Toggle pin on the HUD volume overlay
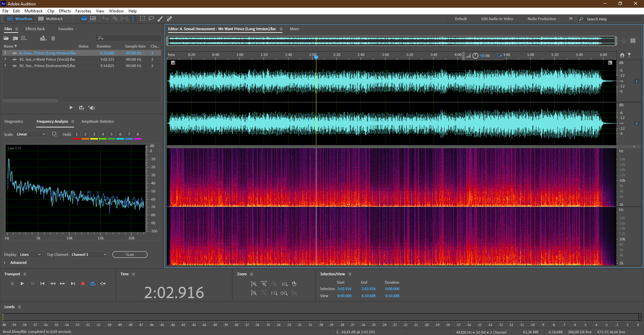Screen dimensions: 644x335 pos(501,56)
